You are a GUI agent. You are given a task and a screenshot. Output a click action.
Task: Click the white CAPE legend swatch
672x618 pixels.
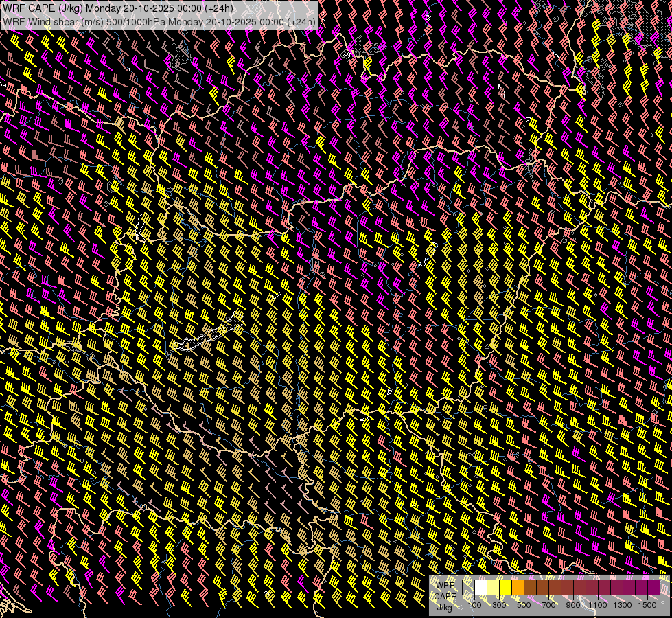(x=481, y=588)
